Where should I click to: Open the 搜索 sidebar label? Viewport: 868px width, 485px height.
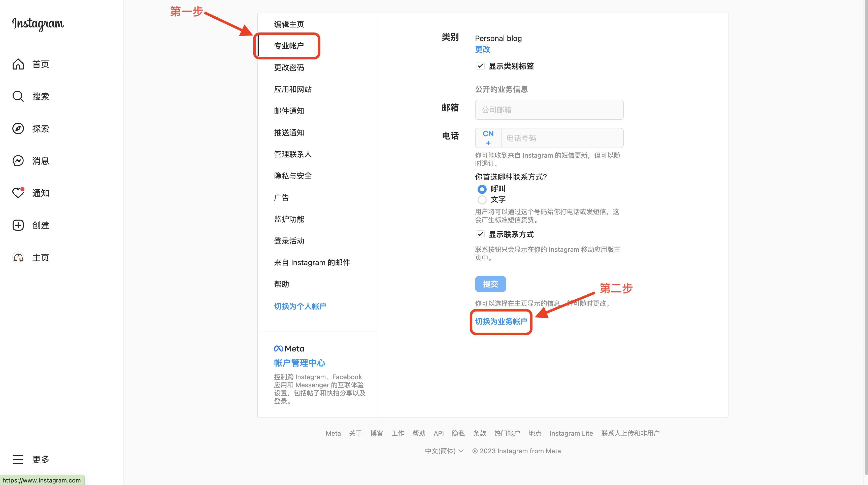click(x=41, y=96)
